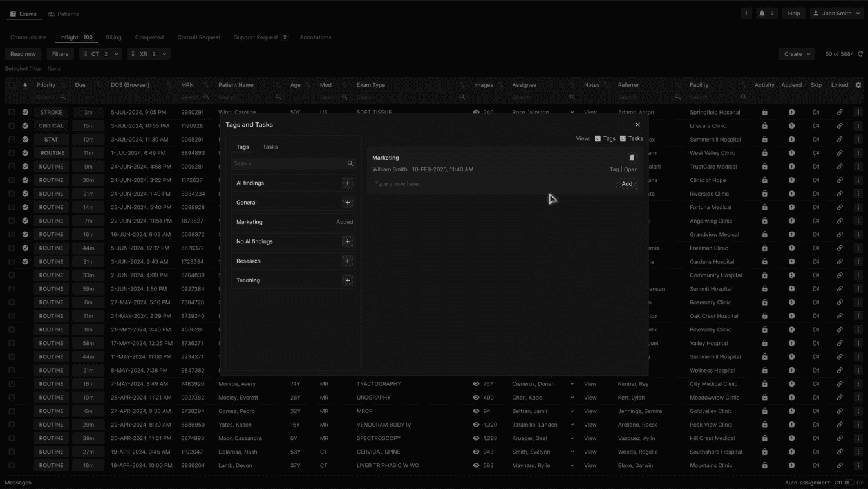
Task: Open row menu for TrustCare Medical
Action: point(858,167)
